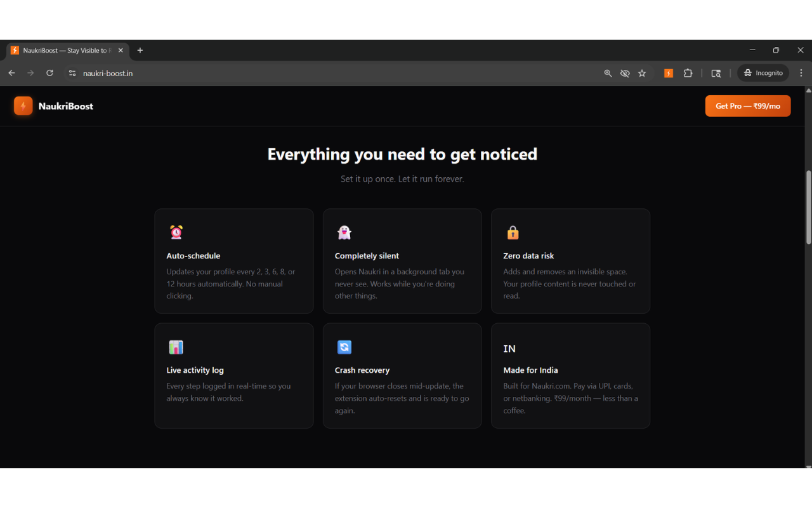Viewport: 812px width, 508px height.
Task: Click the padlock Zero data risk icon
Action: 513,232
